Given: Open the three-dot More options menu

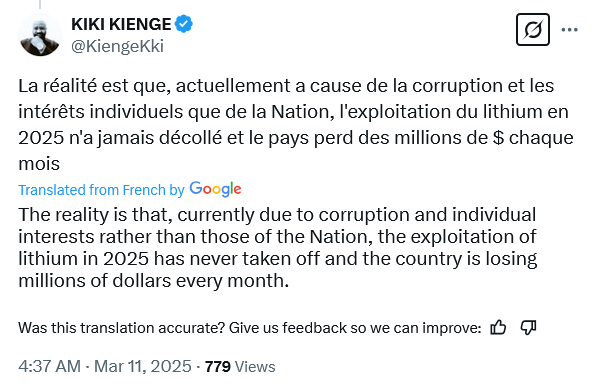Looking at the screenshot, I should coord(569,30).
